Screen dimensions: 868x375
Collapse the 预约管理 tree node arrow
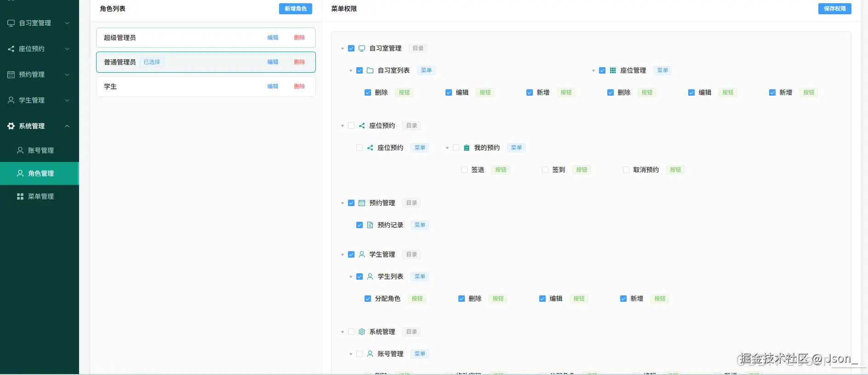343,203
